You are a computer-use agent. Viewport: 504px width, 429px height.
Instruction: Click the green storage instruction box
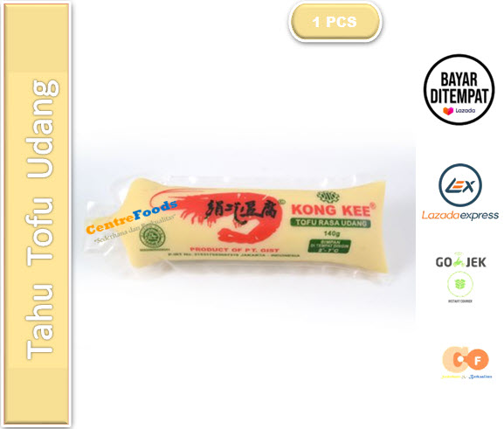(x=329, y=246)
